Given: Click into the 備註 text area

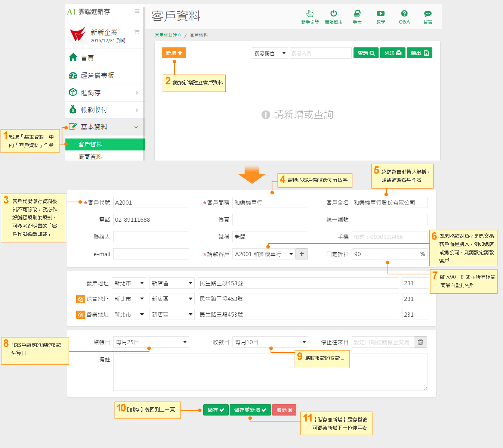Looking at the screenshot, I should [x=270, y=372].
